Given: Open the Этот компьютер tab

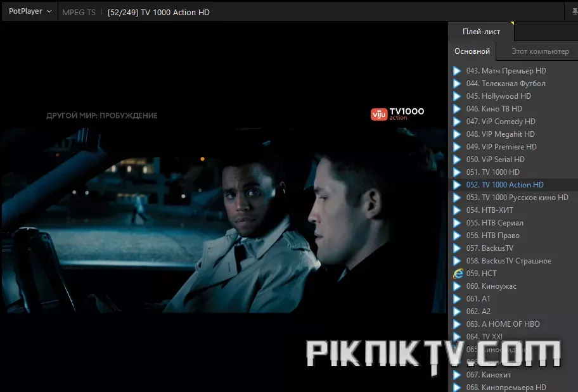Looking at the screenshot, I should (x=540, y=51).
